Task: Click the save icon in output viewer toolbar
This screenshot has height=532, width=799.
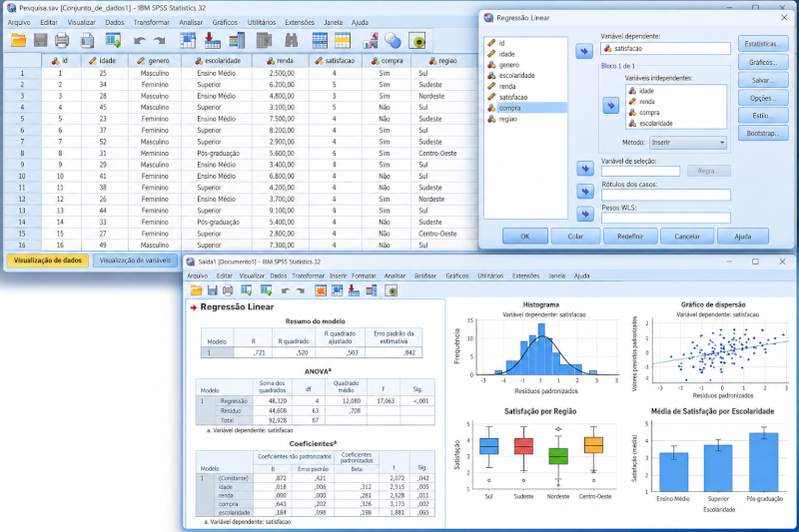Action: (x=212, y=290)
